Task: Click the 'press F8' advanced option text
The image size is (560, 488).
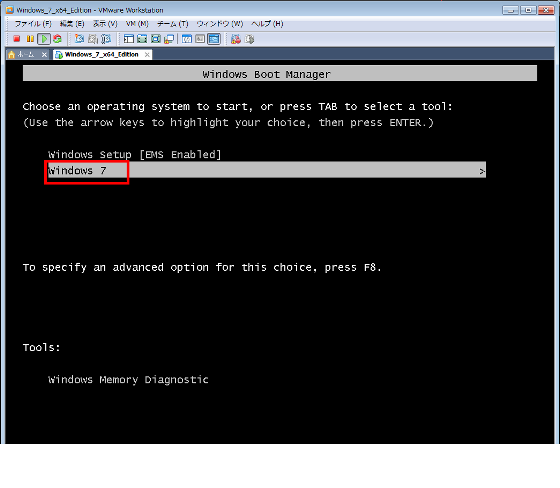Action: 202,267
